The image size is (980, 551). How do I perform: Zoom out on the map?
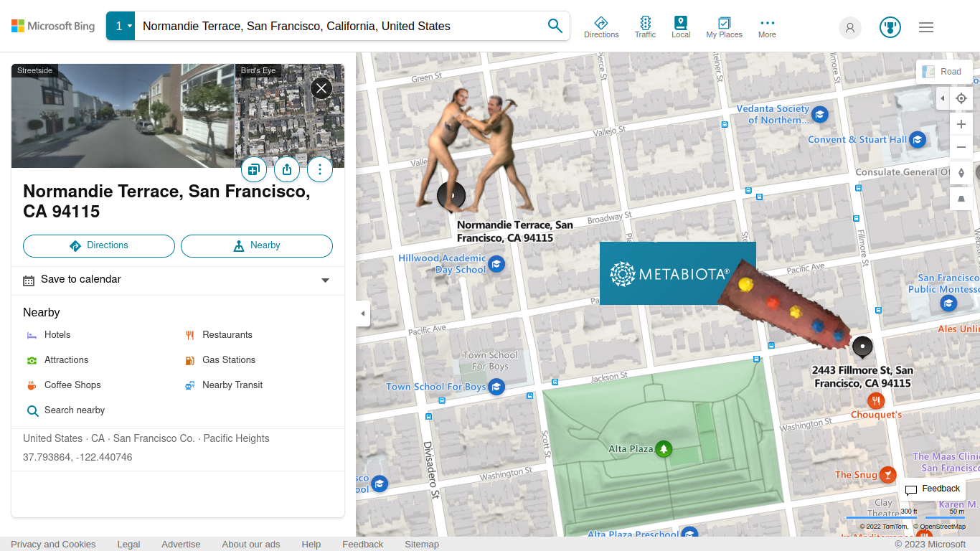(961, 147)
